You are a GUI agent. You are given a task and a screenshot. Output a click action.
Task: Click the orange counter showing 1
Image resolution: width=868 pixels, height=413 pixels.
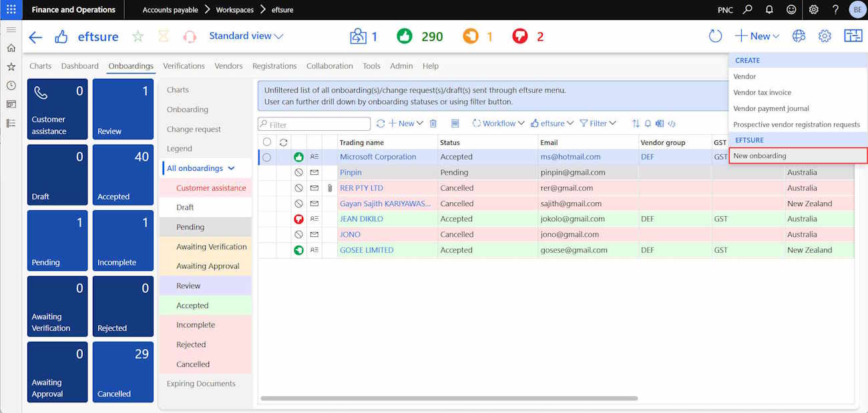(478, 36)
